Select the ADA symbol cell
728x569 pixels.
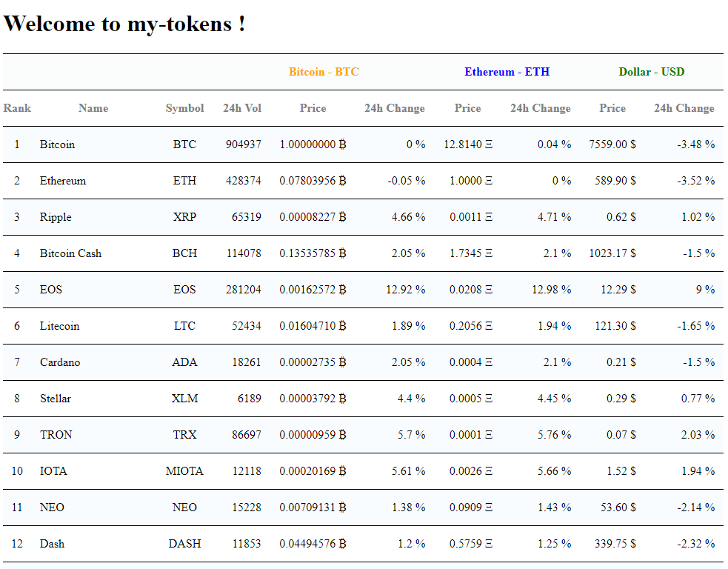click(185, 362)
